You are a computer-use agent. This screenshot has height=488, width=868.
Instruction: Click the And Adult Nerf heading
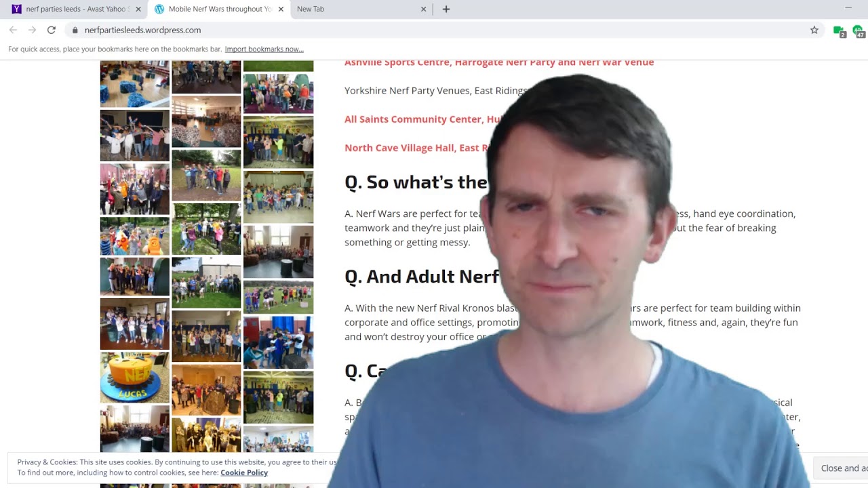pyautogui.click(x=422, y=277)
